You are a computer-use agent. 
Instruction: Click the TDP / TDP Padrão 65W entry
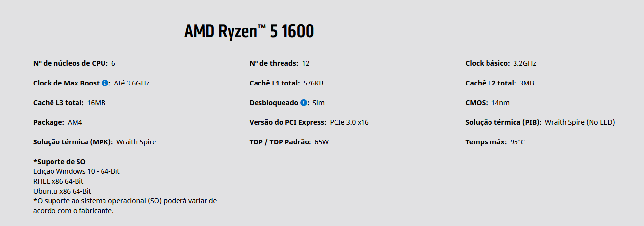289,142
